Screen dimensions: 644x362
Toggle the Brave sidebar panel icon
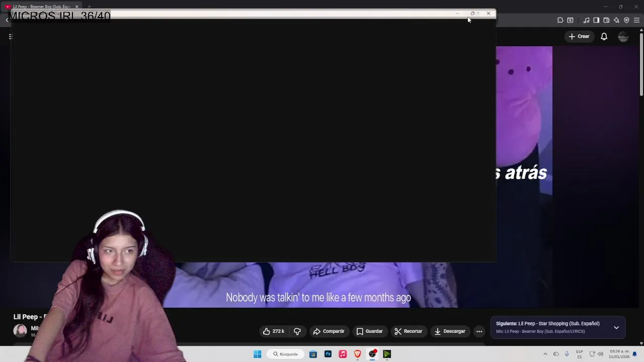point(596,20)
